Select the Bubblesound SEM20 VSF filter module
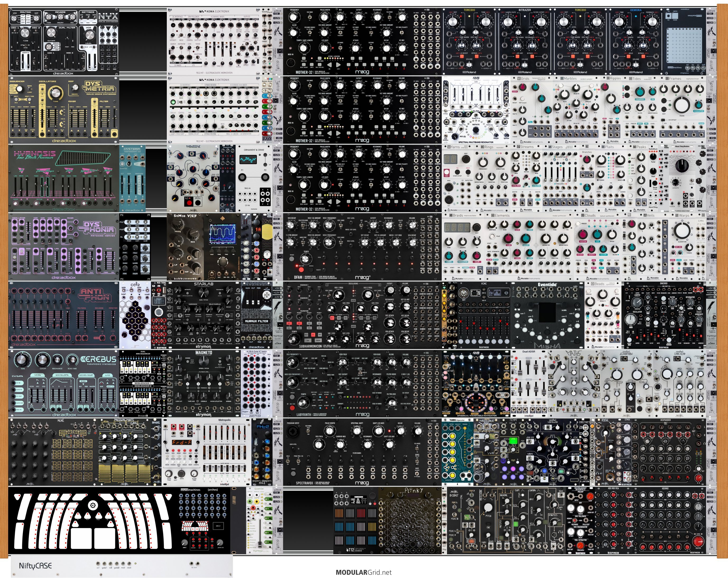 click(x=185, y=247)
